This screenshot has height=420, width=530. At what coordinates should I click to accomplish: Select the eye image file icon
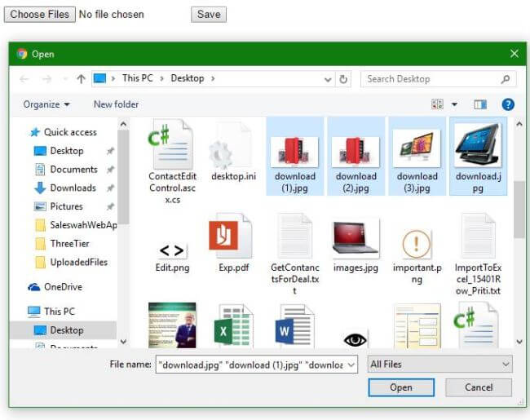(x=355, y=338)
